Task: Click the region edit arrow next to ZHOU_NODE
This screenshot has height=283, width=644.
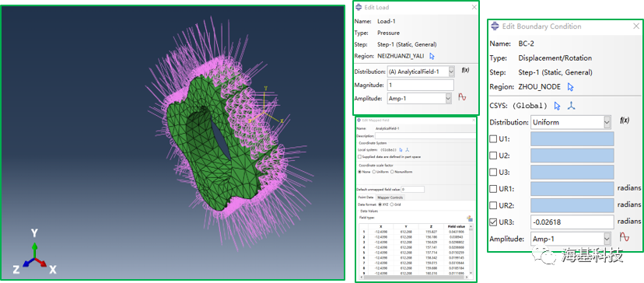Action: click(x=570, y=87)
